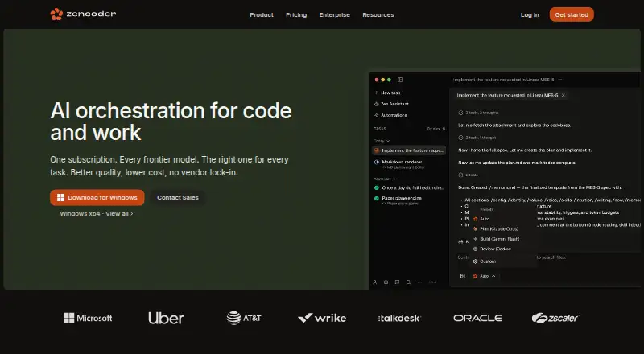This screenshot has height=354, width=644.
Task: Click the Zencoder logo in the header
Action: [x=83, y=14]
